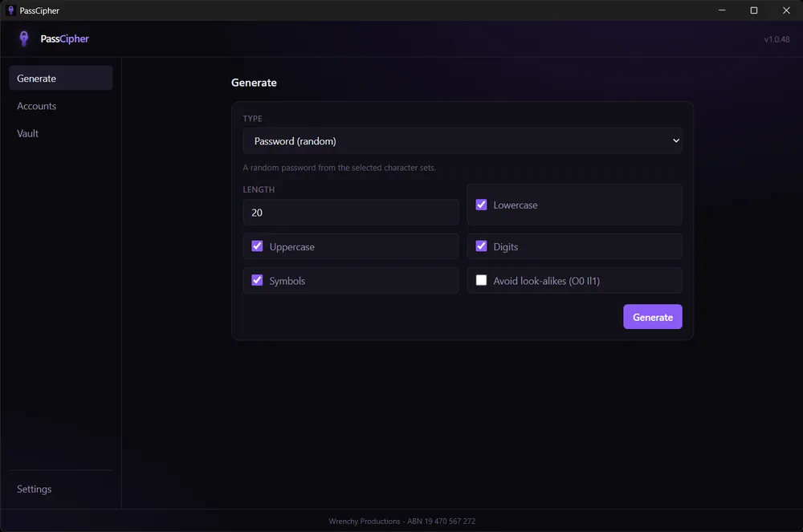Click the Length input field showing 20

click(x=350, y=213)
